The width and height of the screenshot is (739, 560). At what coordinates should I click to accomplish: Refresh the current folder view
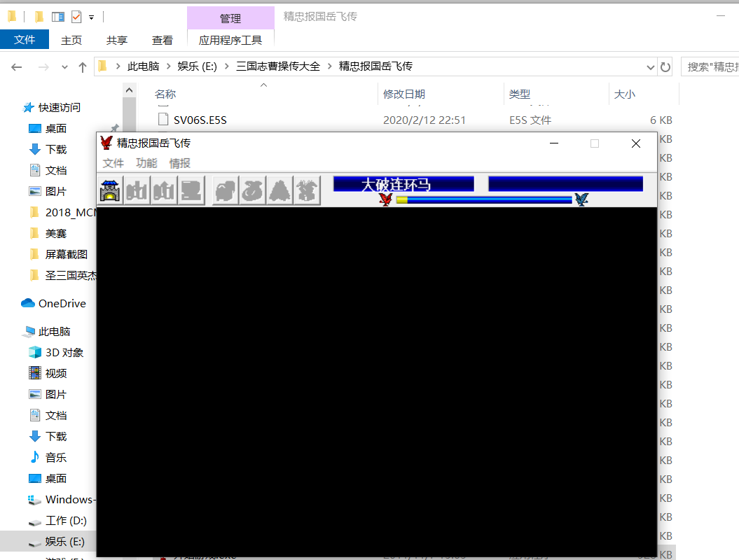[x=665, y=67]
